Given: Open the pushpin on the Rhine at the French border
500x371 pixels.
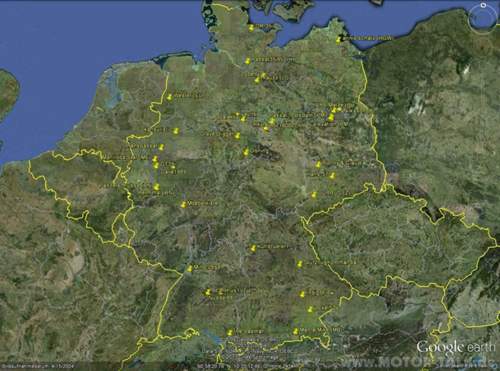Looking at the screenshot, I should pos(189,268).
